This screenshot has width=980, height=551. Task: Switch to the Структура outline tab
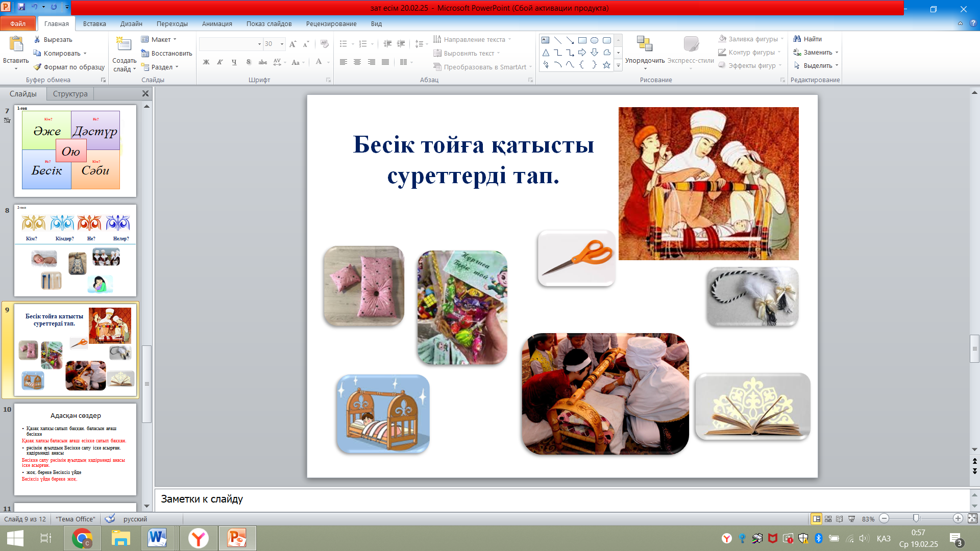tap(70, 94)
